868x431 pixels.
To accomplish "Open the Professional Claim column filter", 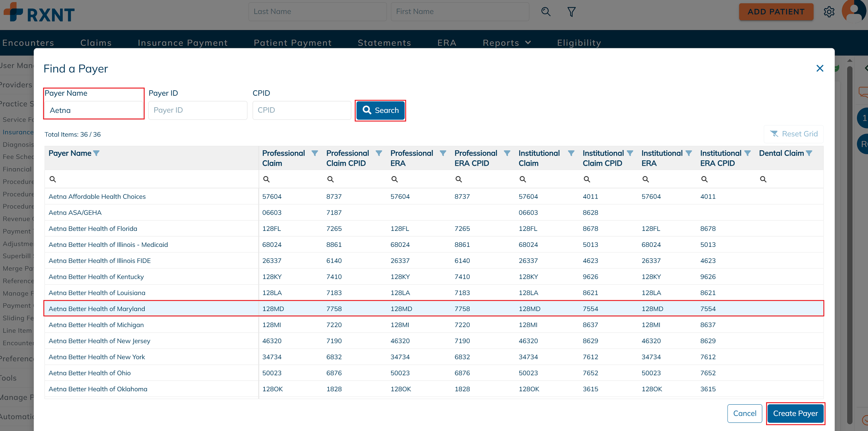I will coord(315,153).
